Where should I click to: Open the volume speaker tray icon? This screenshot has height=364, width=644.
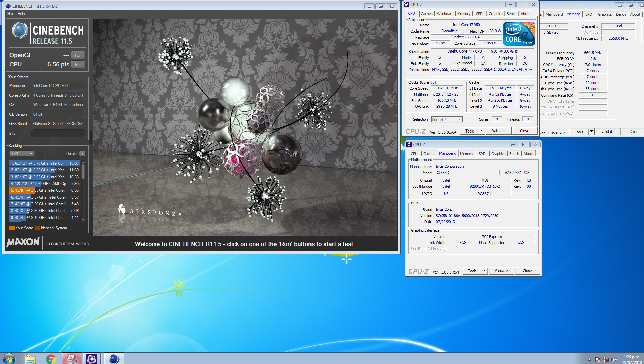click(x=614, y=360)
